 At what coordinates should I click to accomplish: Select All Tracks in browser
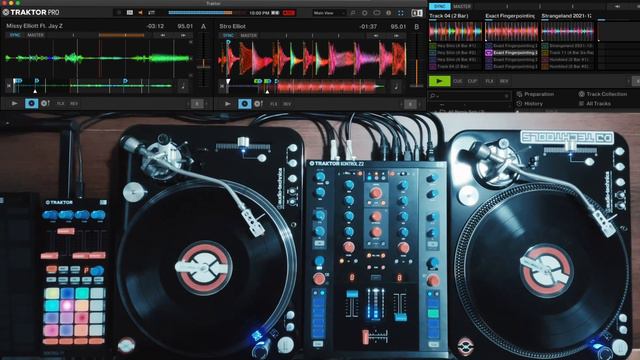tap(598, 104)
